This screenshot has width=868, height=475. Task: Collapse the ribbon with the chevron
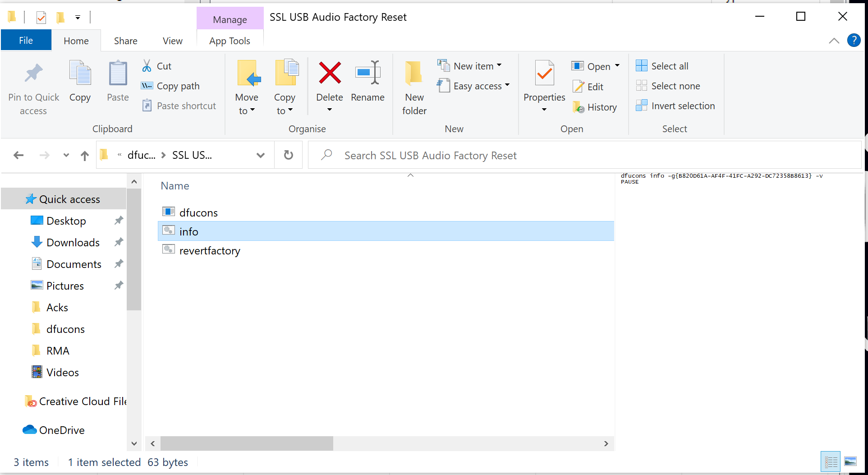(834, 41)
